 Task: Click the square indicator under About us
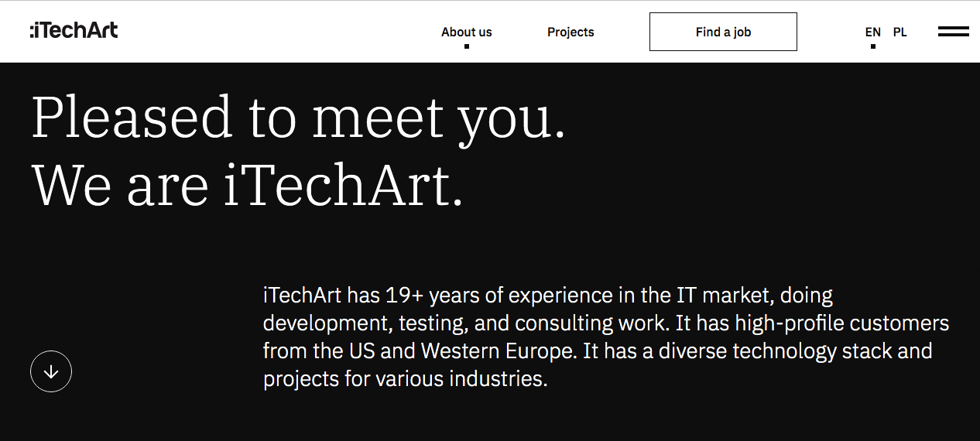467,46
